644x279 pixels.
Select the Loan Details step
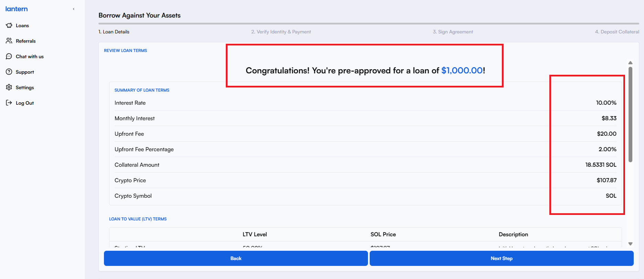pyautogui.click(x=114, y=31)
